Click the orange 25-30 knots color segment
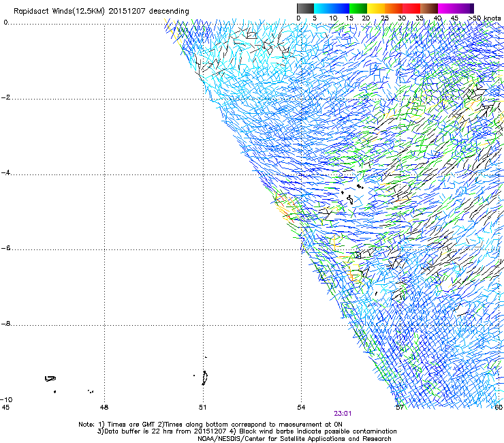 [x=394, y=8]
